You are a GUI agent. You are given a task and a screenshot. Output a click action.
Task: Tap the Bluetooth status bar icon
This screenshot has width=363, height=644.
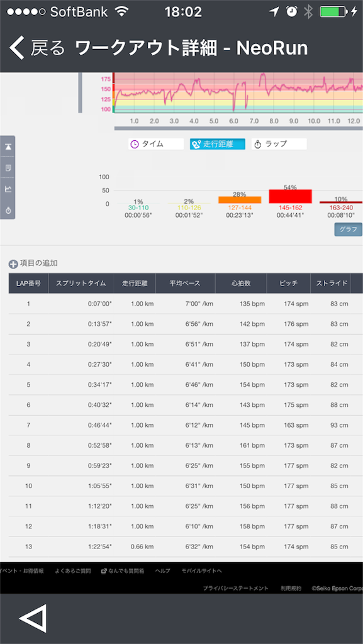(x=308, y=12)
